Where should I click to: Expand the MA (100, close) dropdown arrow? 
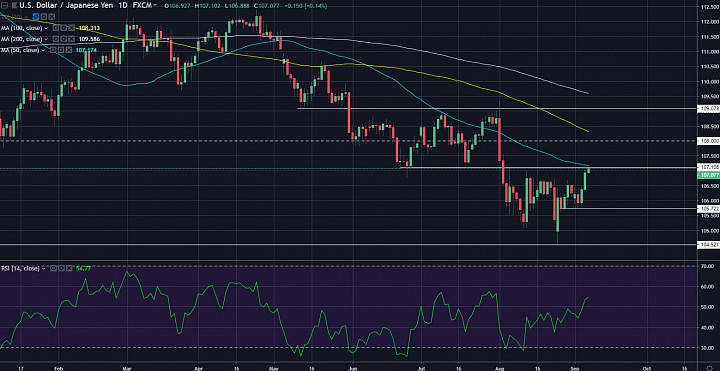coord(46,28)
